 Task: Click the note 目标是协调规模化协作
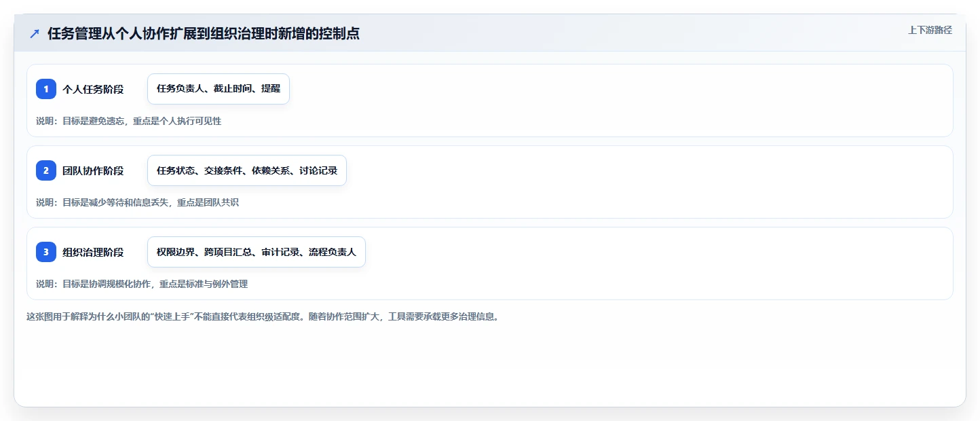click(x=142, y=284)
